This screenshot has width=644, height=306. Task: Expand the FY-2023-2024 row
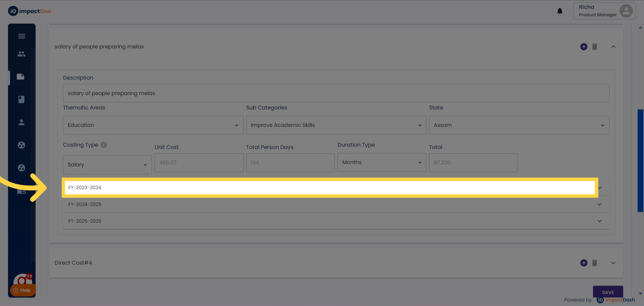(x=600, y=188)
